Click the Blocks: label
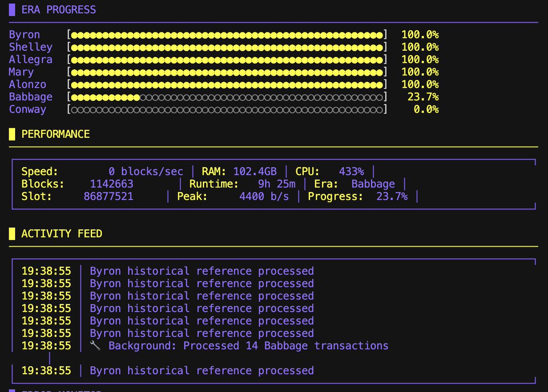The width and height of the screenshot is (548, 392). (43, 184)
